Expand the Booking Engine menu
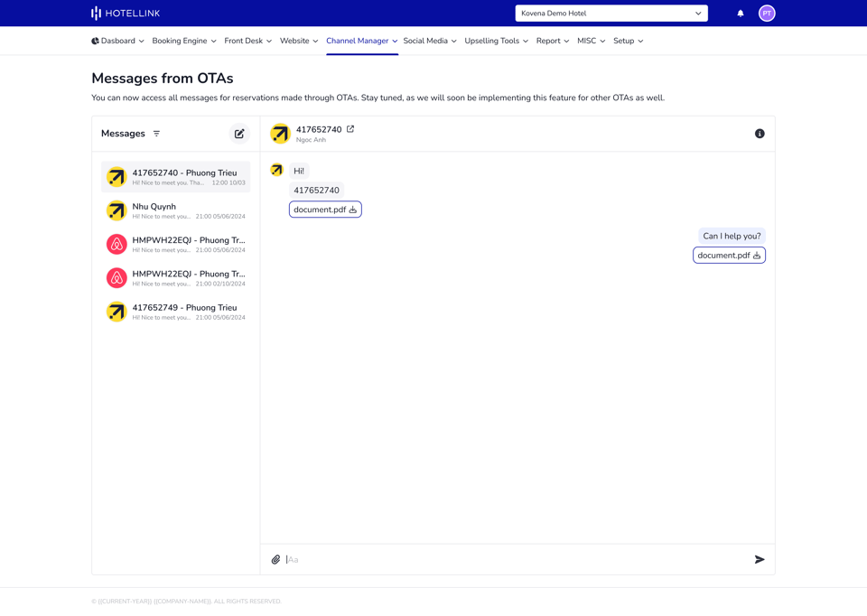The image size is (867, 616). (184, 41)
